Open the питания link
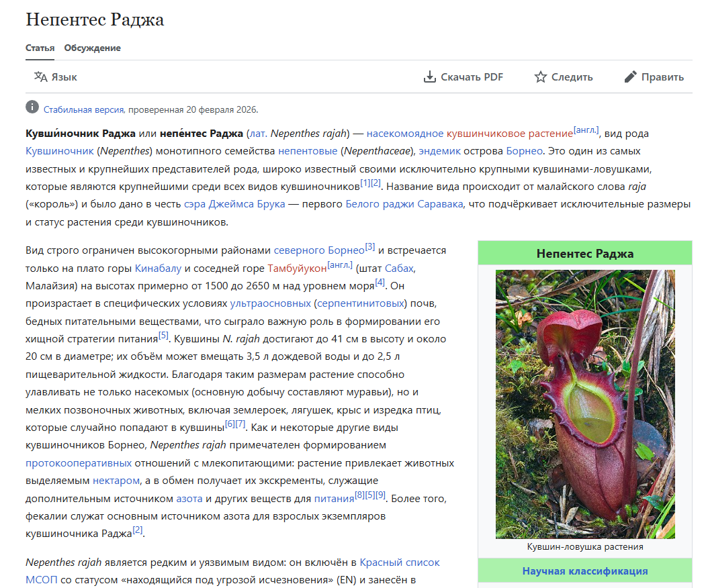The image size is (706, 588). click(x=334, y=499)
